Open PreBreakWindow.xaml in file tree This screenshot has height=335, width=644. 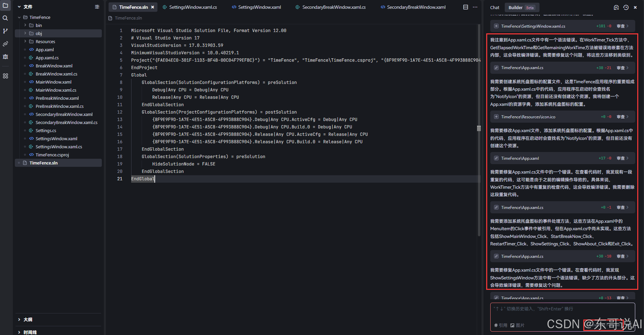[57, 98]
